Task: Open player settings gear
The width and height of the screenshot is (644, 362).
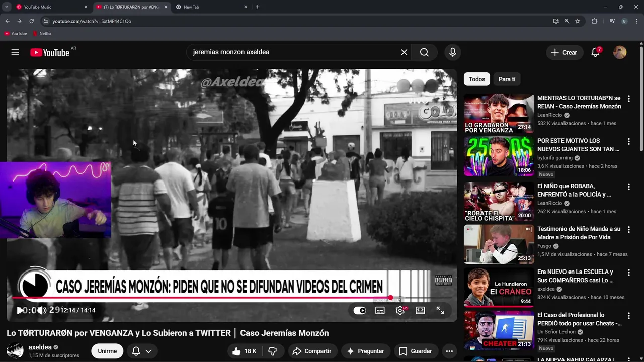Action: click(400, 311)
